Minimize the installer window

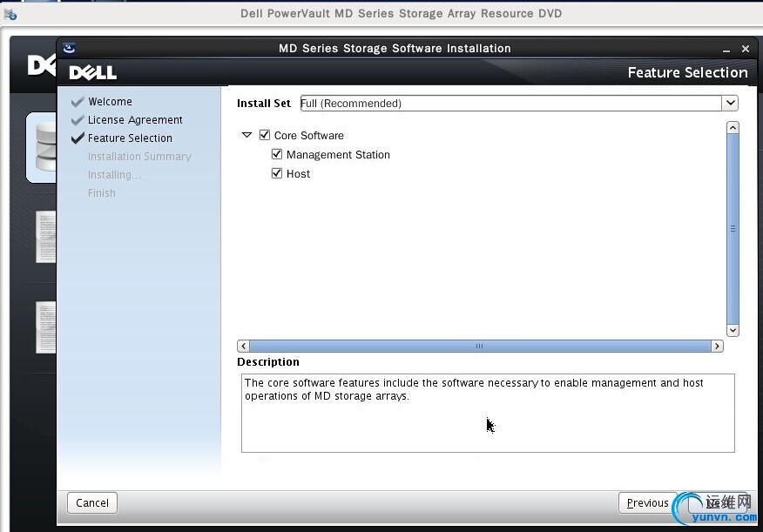pyautogui.click(x=726, y=49)
